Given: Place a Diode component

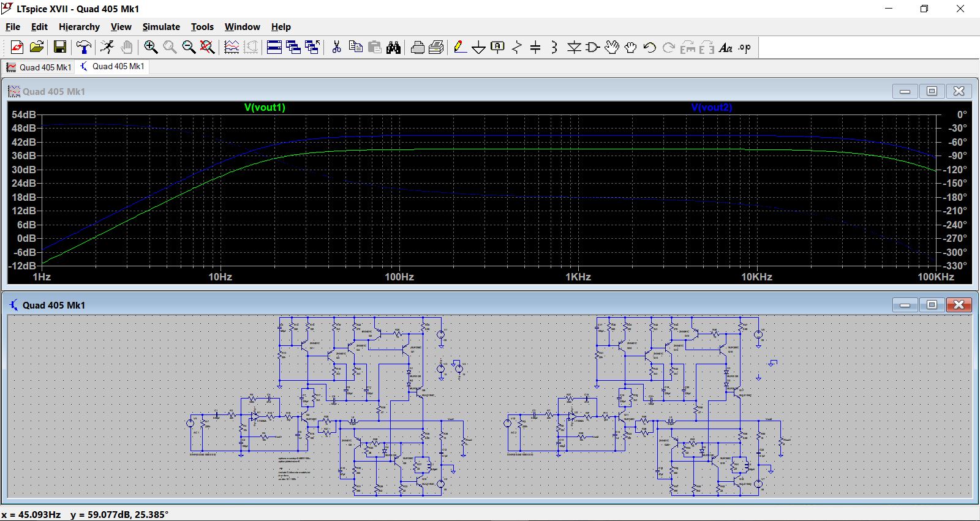Looking at the screenshot, I should point(574,47).
